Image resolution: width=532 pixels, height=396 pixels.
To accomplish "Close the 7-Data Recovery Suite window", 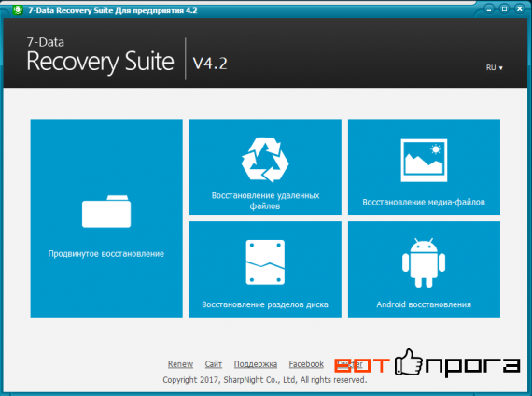I will point(520,9).
